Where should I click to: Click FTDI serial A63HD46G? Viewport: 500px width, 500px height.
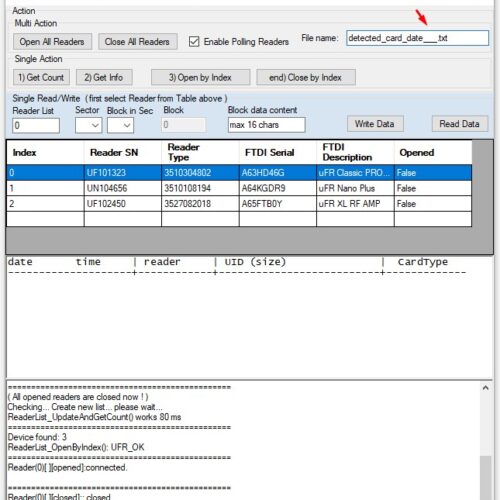pyautogui.click(x=278, y=173)
